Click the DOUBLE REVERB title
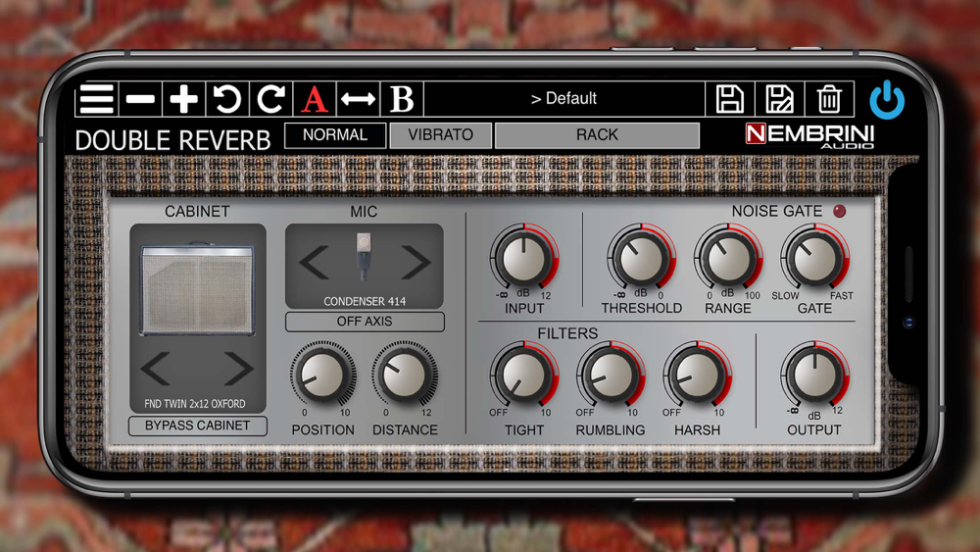 point(173,140)
